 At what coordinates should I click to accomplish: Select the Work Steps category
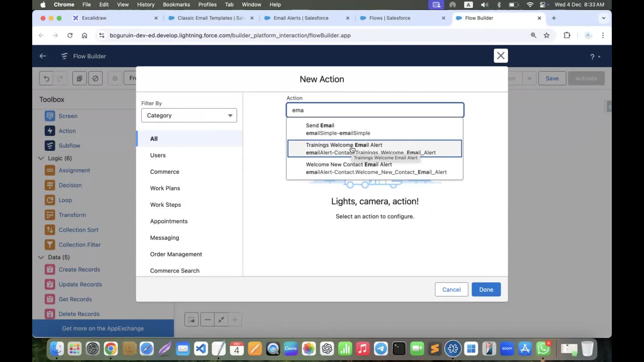click(190, 205)
